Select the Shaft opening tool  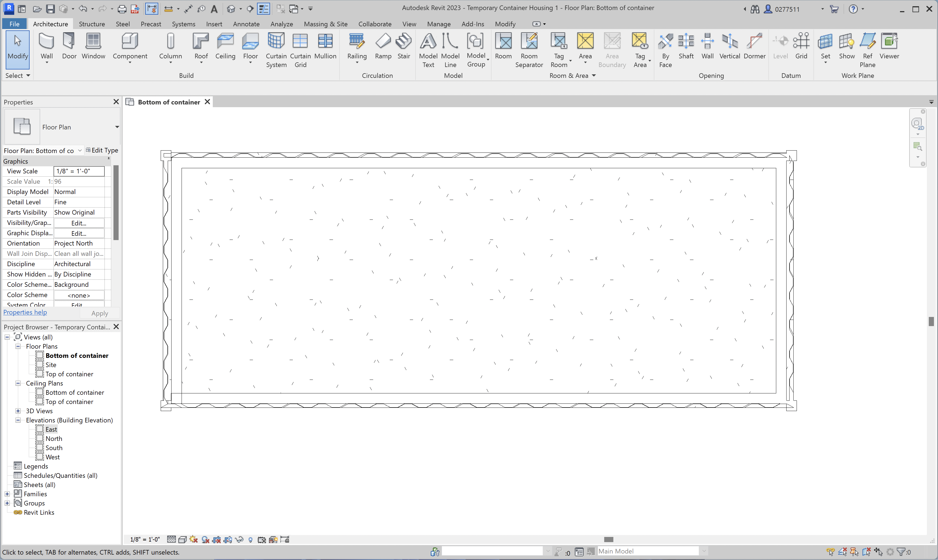(686, 46)
